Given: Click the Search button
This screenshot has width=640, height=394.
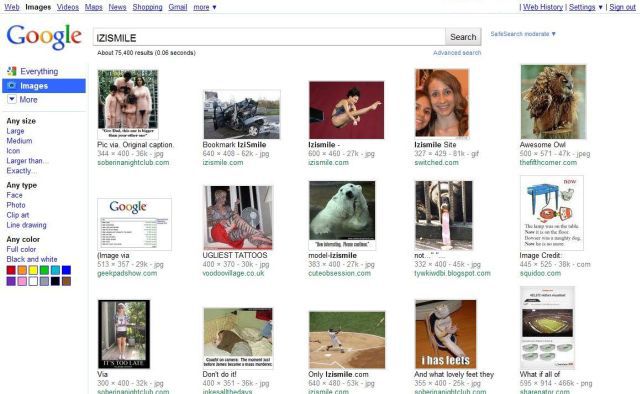Looking at the screenshot, I should point(463,37).
